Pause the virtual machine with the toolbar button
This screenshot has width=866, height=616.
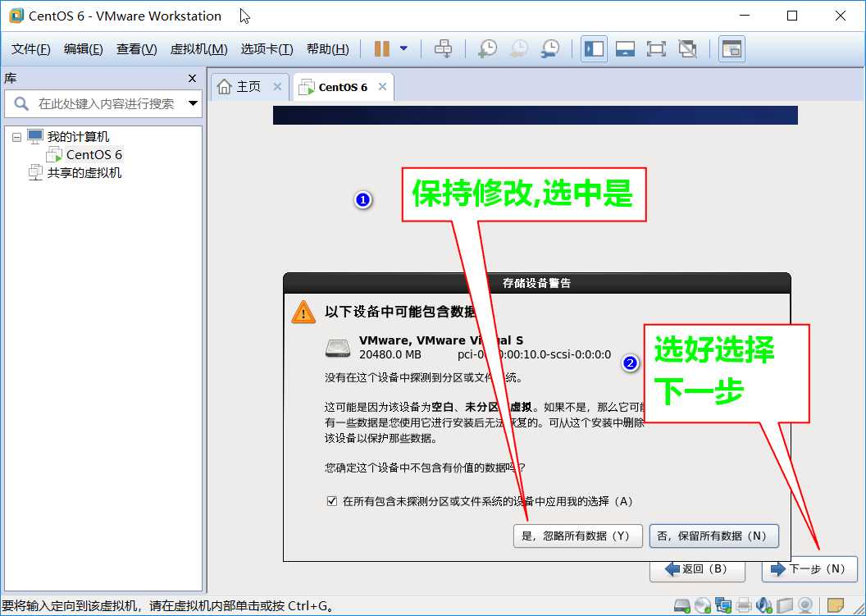pos(381,48)
